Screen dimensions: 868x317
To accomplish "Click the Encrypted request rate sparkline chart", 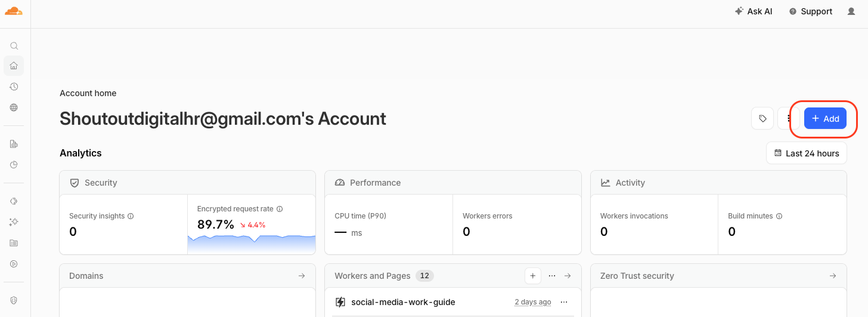I will 252,244.
